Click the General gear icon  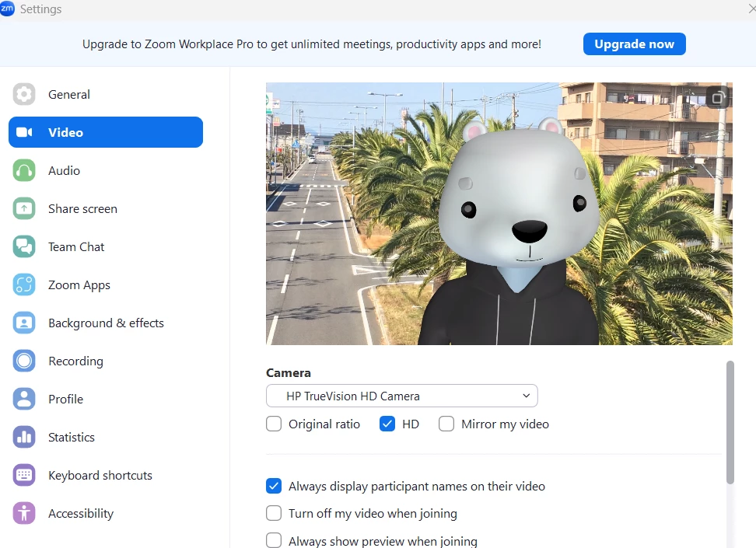24,94
